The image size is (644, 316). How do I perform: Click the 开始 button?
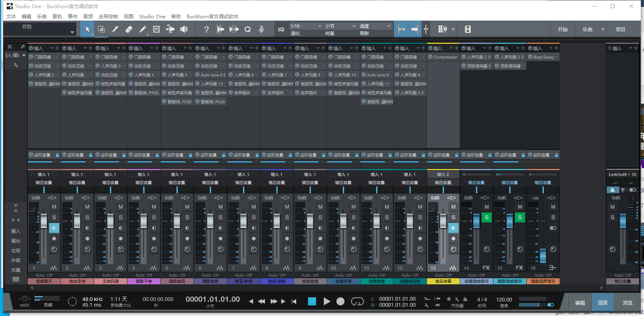[562, 29]
